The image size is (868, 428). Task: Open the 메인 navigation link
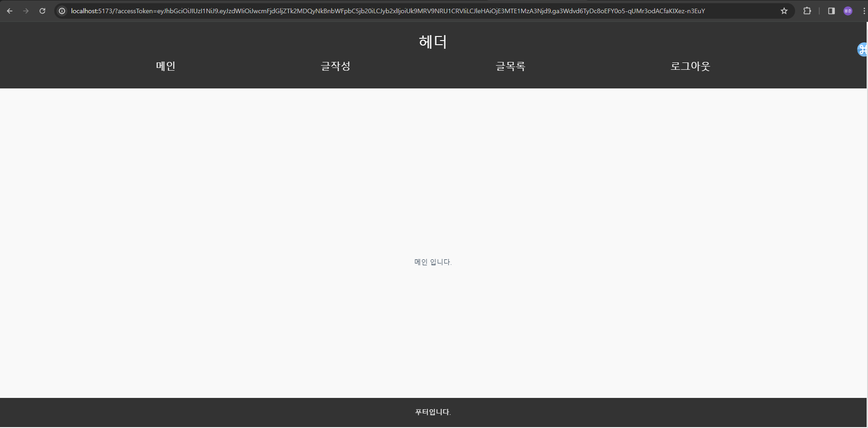(166, 66)
